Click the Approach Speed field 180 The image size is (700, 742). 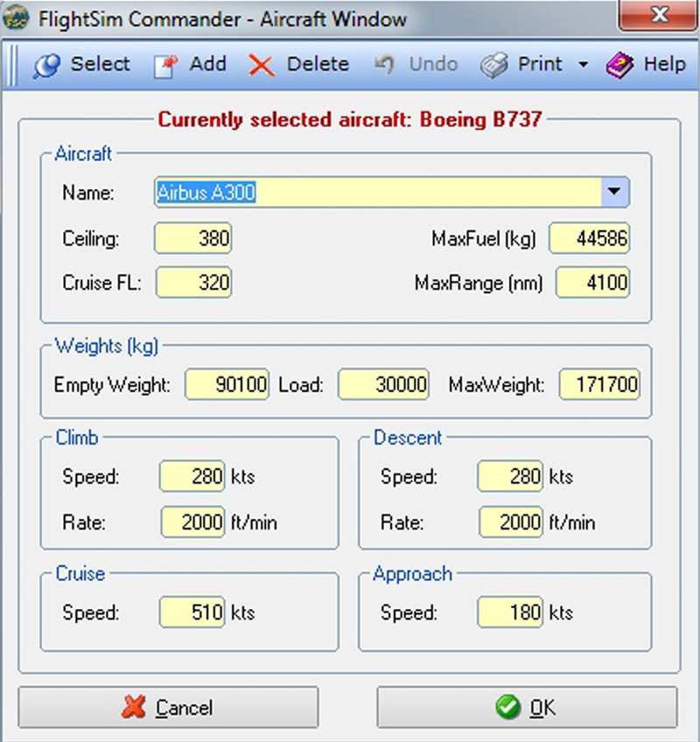(510, 612)
